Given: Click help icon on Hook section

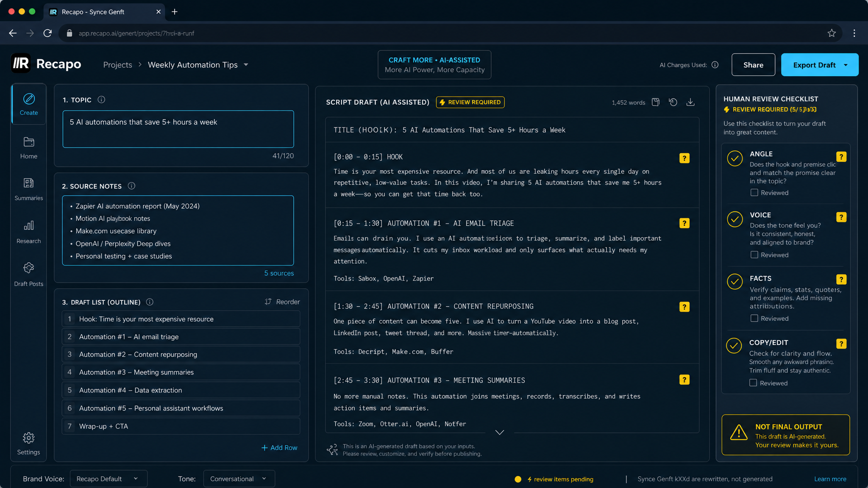Looking at the screenshot, I should 684,158.
